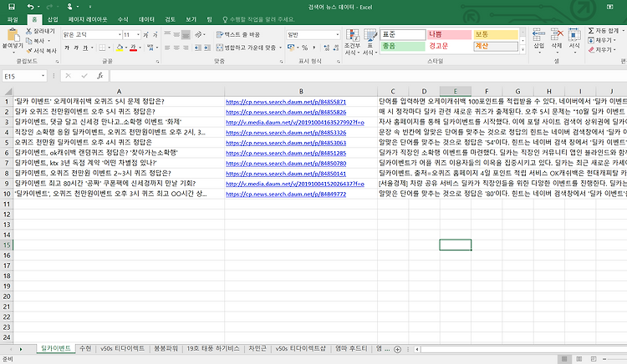Open the 수현 sheet tab
The width and height of the screenshot is (627, 364).
[x=85, y=348]
